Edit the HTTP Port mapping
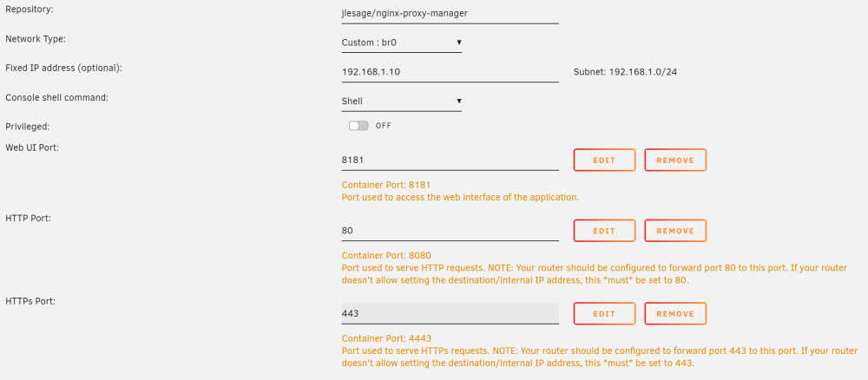Image resolution: width=868 pixels, height=380 pixels. point(604,231)
